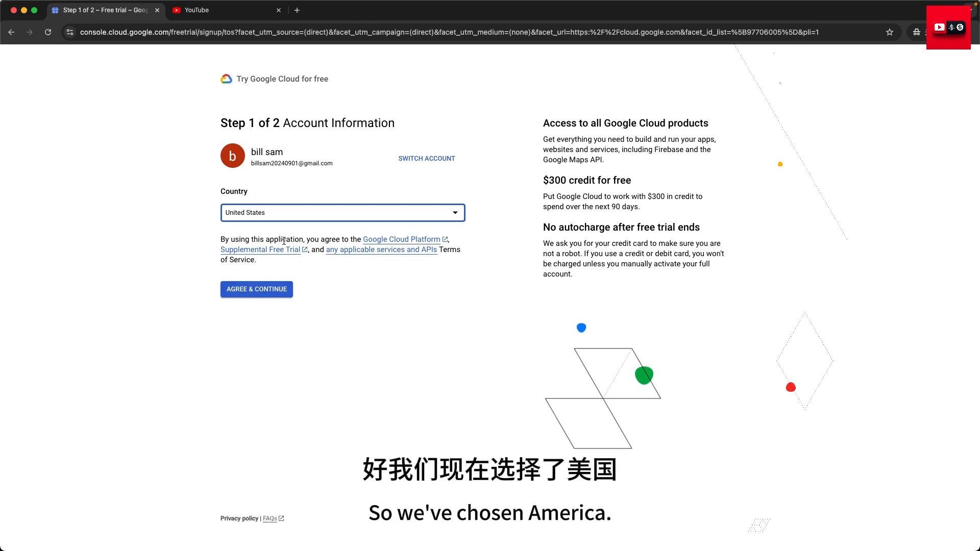Close the YouTube tab
The width and height of the screenshot is (980, 551).
coord(279,10)
